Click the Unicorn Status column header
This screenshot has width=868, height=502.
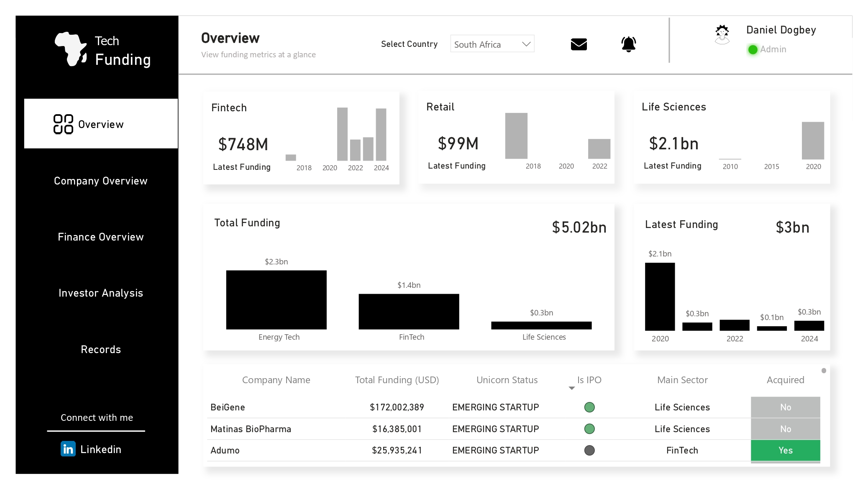tap(507, 380)
